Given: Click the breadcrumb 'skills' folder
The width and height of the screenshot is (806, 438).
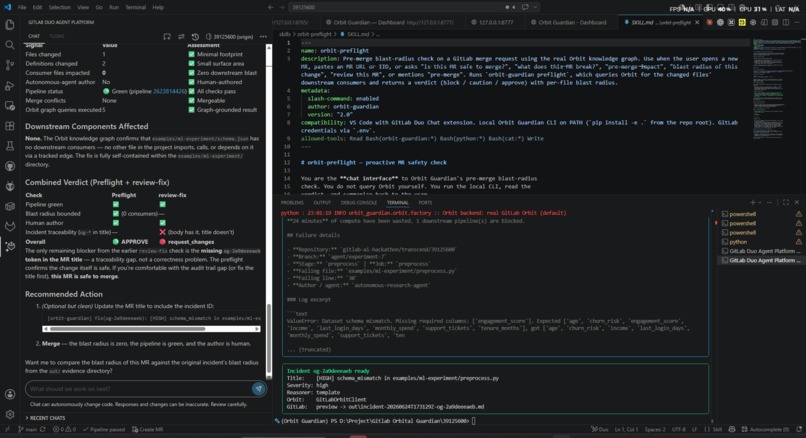Looking at the screenshot, I should click(285, 34).
